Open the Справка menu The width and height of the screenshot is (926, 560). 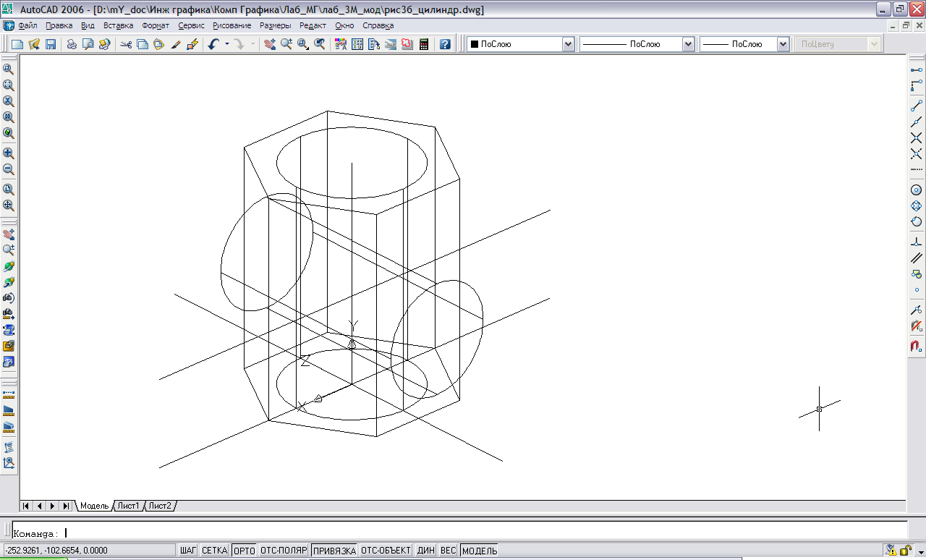[x=378, y=25]
